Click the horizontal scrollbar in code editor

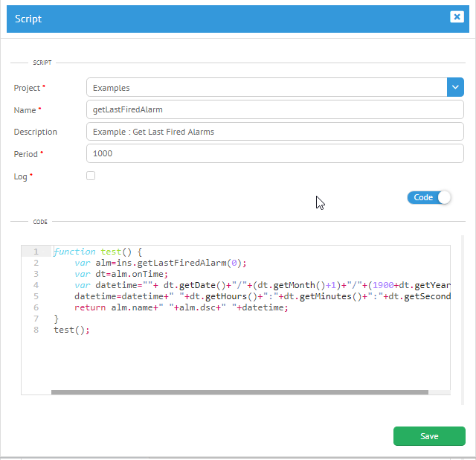[239, 392]
